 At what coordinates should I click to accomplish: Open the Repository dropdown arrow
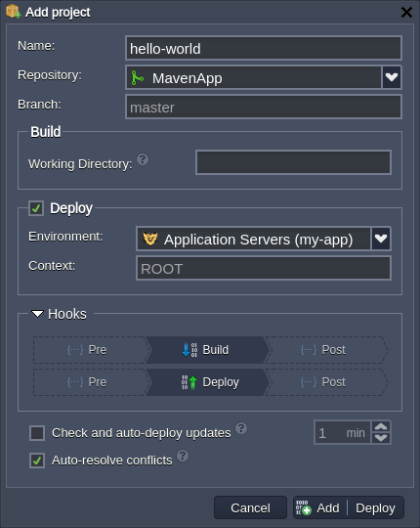point(392,77)
